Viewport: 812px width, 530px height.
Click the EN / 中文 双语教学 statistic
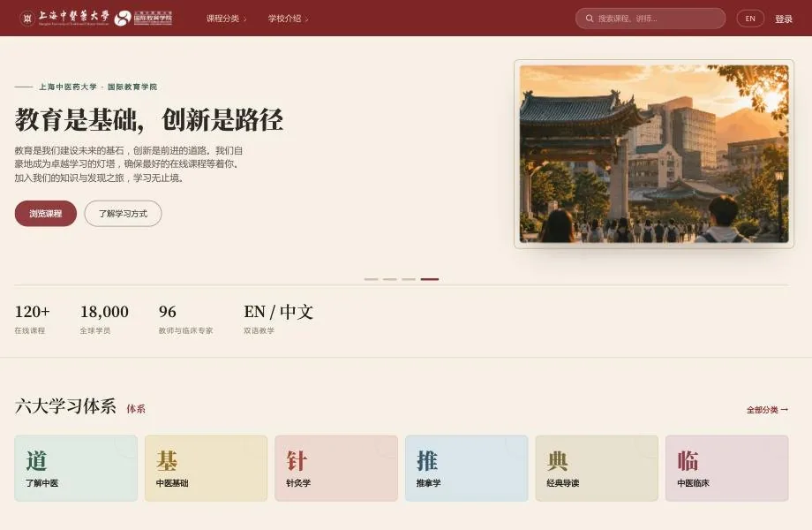click(x=278, y=319)
